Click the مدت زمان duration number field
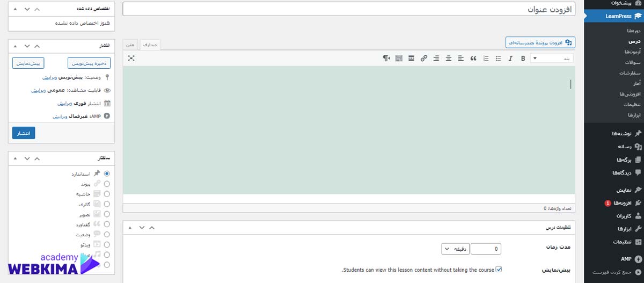 pos(486,249)
